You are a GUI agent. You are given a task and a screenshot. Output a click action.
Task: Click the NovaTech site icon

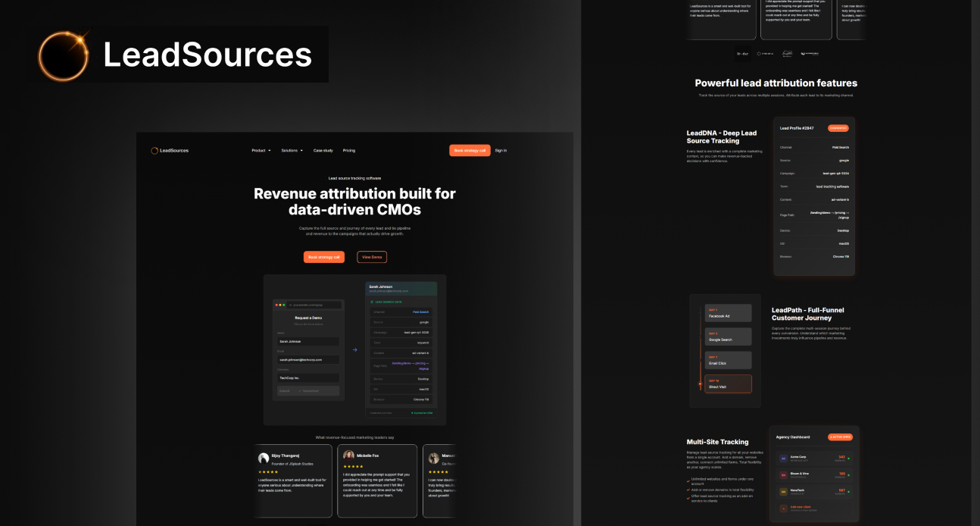[x=784, y=491]
